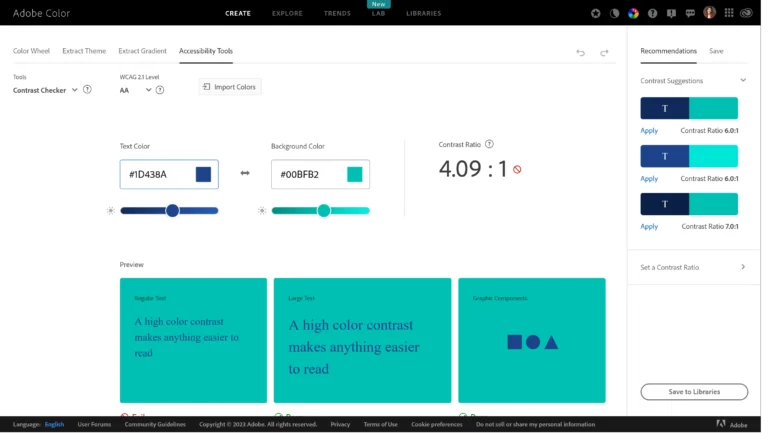Open Privacy footer link

click(342, 427)
